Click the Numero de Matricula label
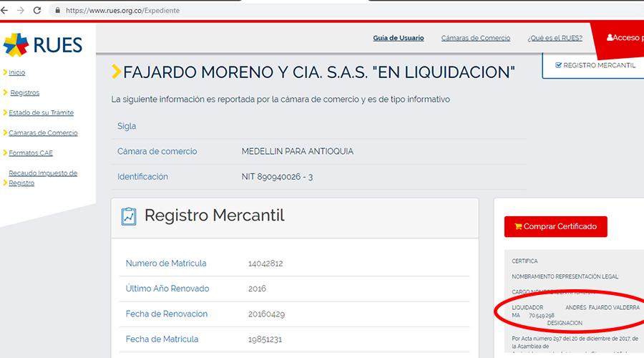This screenshot has width=644, height=358. tap(166, 263)
